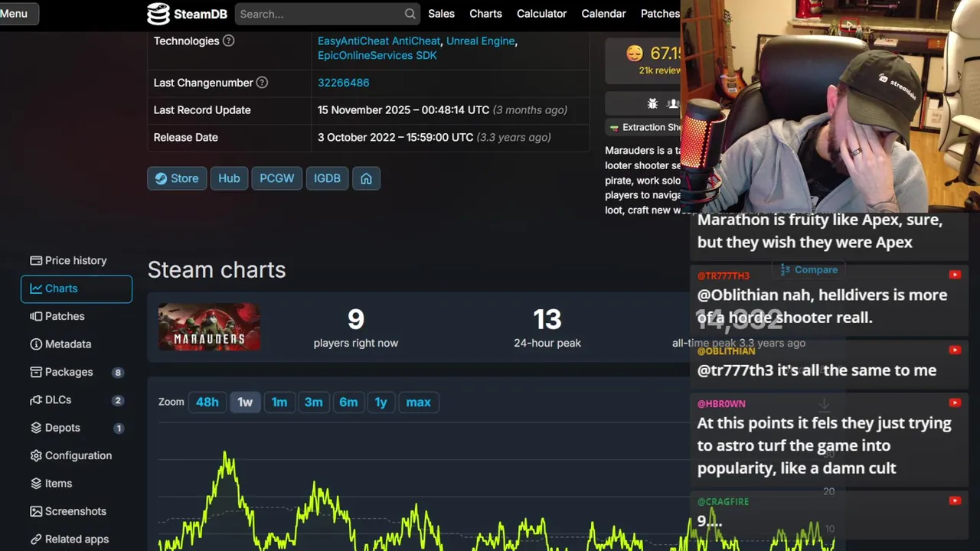Select Charts in sidebar

tap(76, 289)
